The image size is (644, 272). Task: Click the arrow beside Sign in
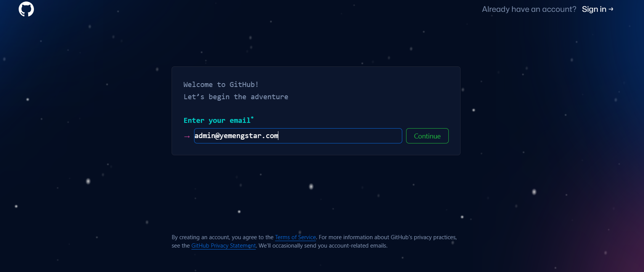point(611,9)
